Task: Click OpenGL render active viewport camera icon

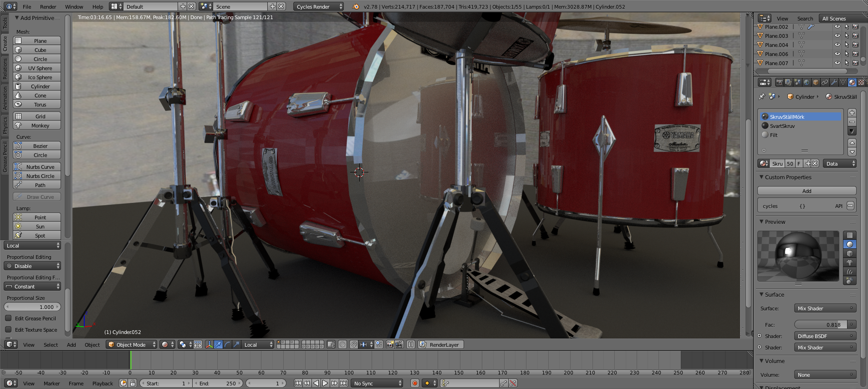Action: (390, 344)
